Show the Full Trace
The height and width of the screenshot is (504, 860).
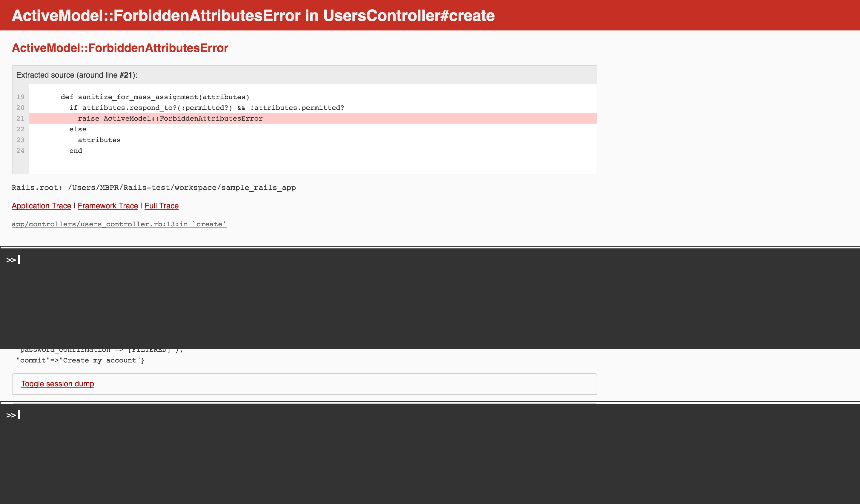pyautogui.click(x=162, y=206)
